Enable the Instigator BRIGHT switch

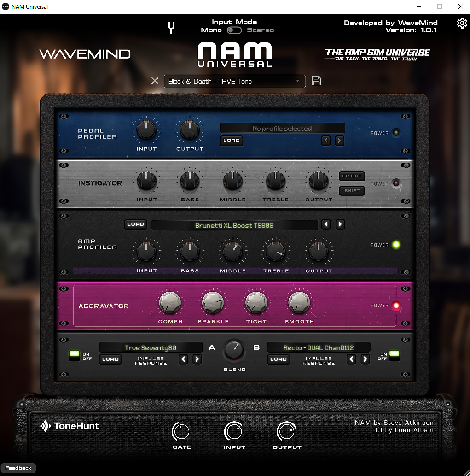[352, 176]
